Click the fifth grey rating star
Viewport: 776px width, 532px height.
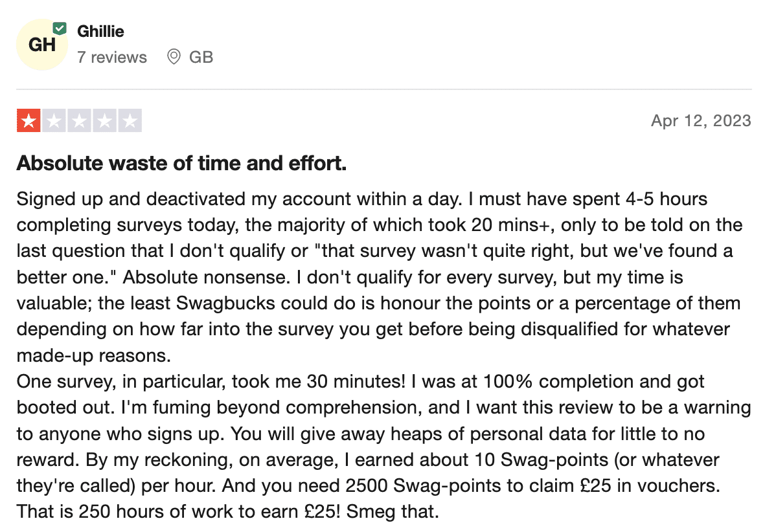pos(130,120)
